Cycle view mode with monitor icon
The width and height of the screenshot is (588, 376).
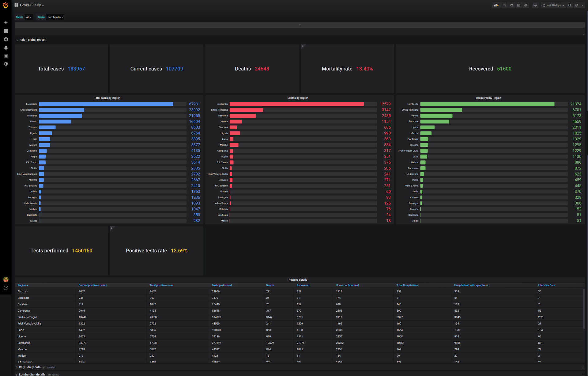click(x=535, y=5)
